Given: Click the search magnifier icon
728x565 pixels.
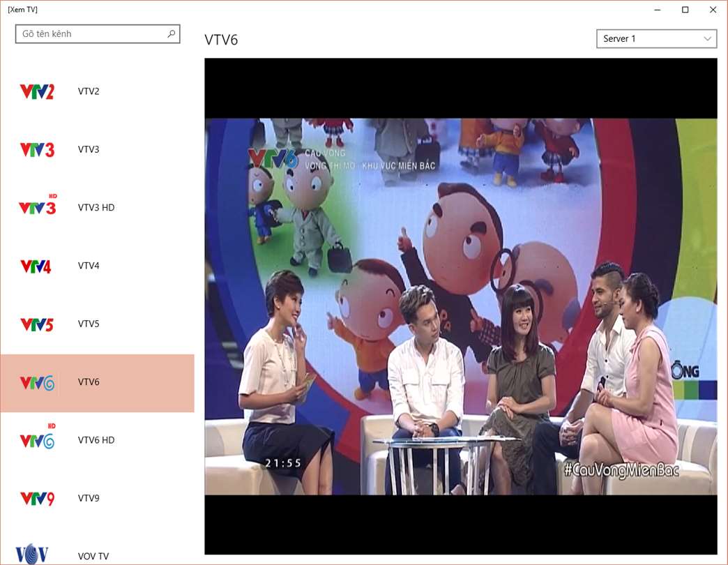Looking at the screenshot, I should pyautogui.click(x=172, y=33).
